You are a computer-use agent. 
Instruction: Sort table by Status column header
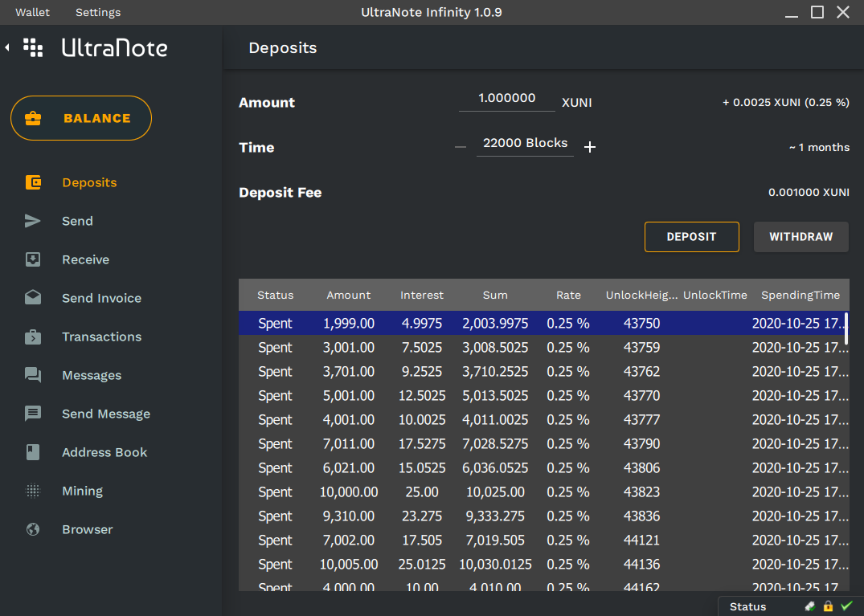275,295
